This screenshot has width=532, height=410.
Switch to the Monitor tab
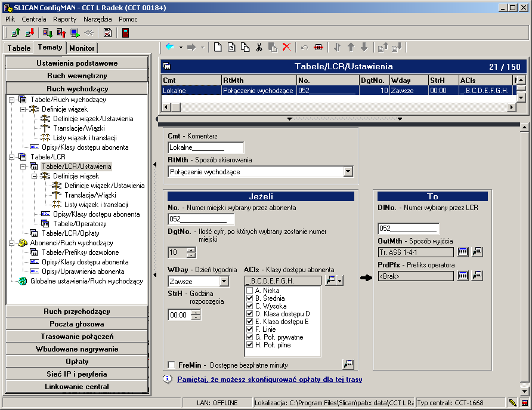click(x=82, y=48)
